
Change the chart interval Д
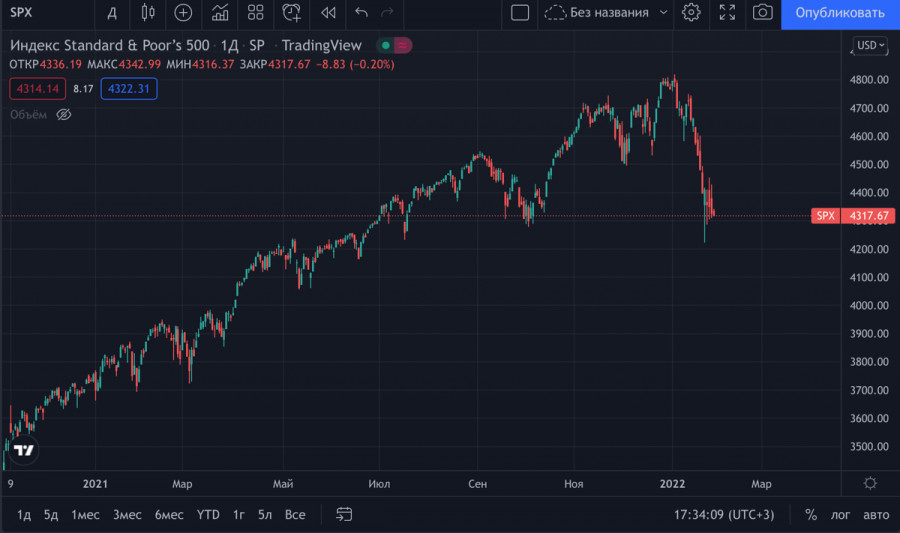pyautogui.click(x=112, y=13)
